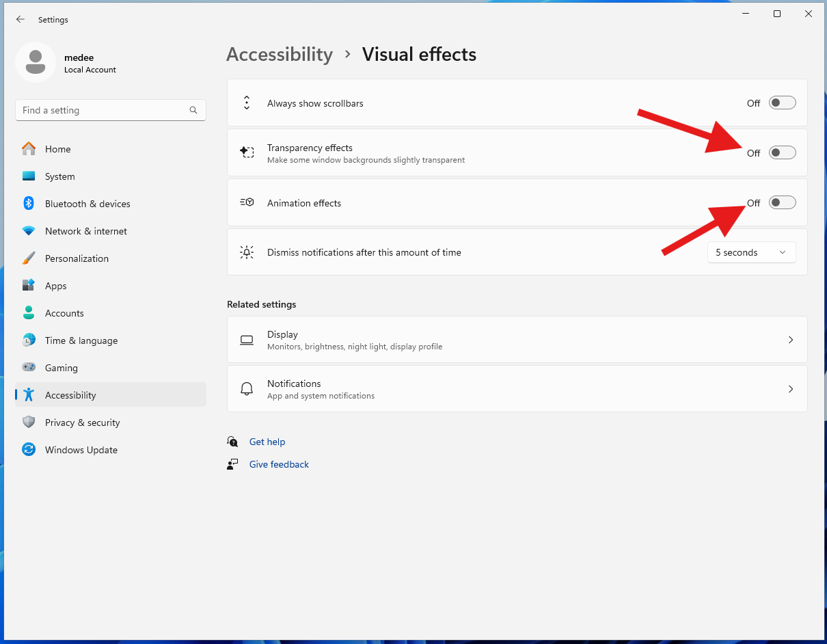This screenshot has height=644, width=827.
Task: Click the Find a setting search field
Action: [111, 110]
